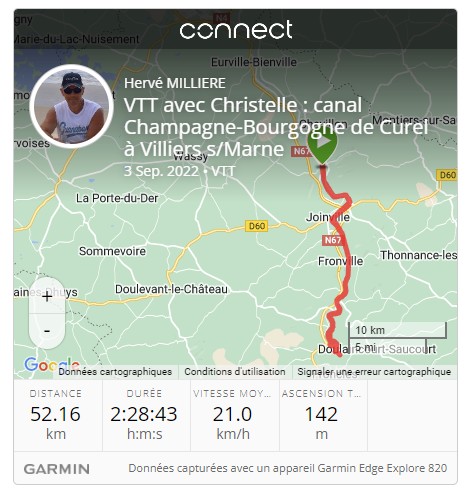Click the red route end point near Doulaincourt-Saucourt
Screen dimensions: 471x494
coord(340,355)
